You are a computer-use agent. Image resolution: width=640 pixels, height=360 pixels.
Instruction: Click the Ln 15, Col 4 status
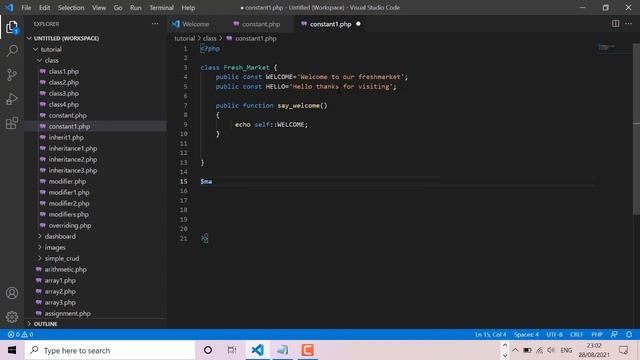(x=491, y=334)
